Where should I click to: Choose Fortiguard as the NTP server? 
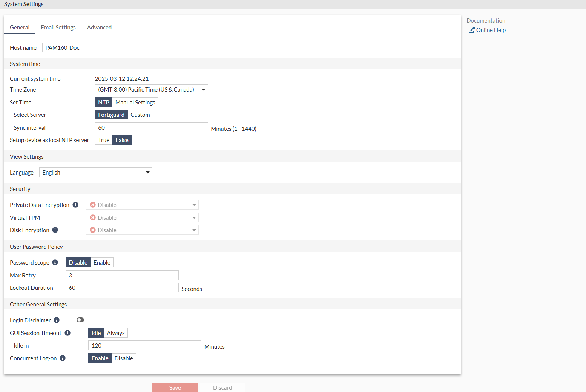(111, 115)
